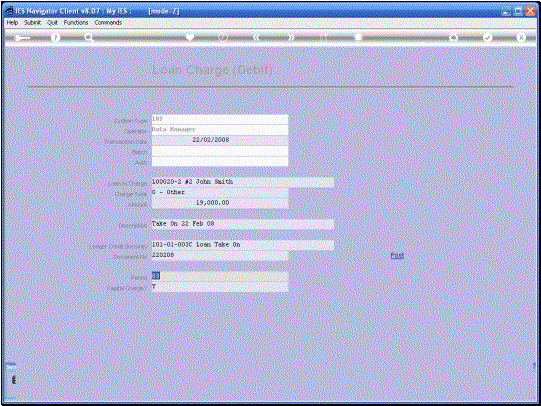This screenshot has height=406, width=541.
Task: Select the Transaction Date field 22/02/2008
Action: point(220,140)
